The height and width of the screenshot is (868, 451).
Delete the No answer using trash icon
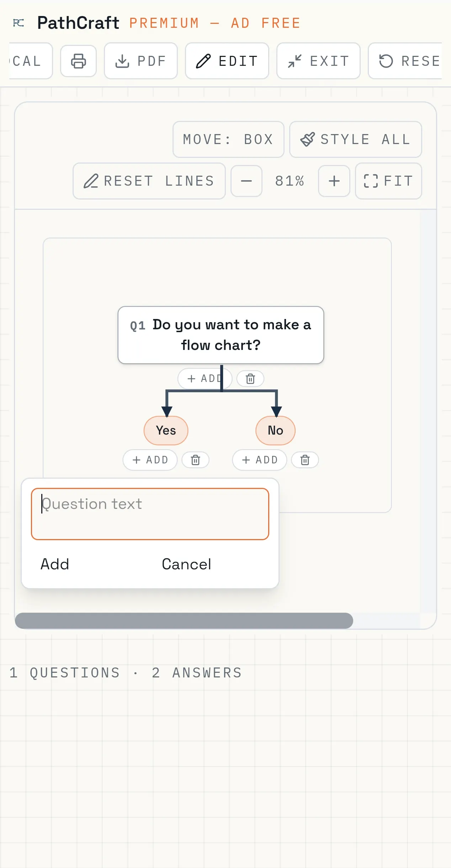(x=305, y=460)
